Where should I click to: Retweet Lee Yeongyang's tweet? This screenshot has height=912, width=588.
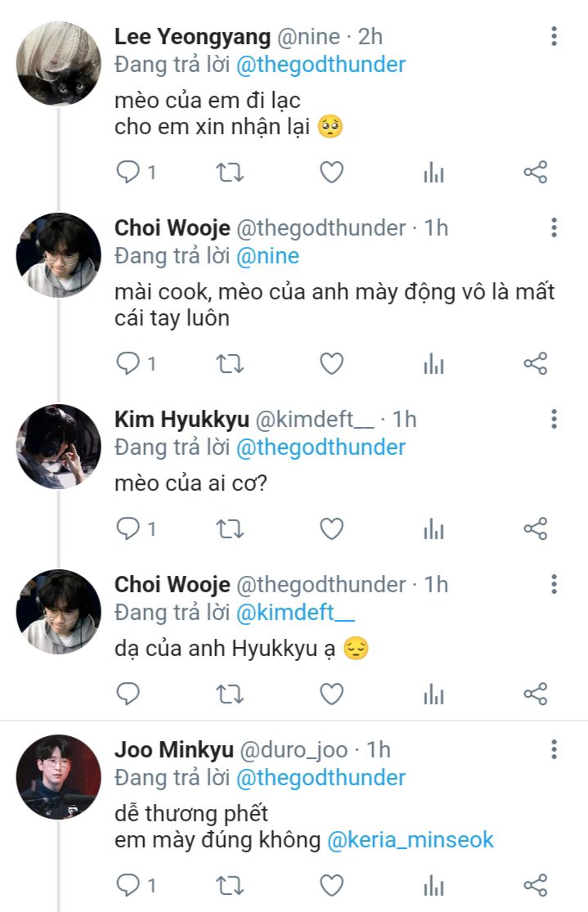coord(229,172)
